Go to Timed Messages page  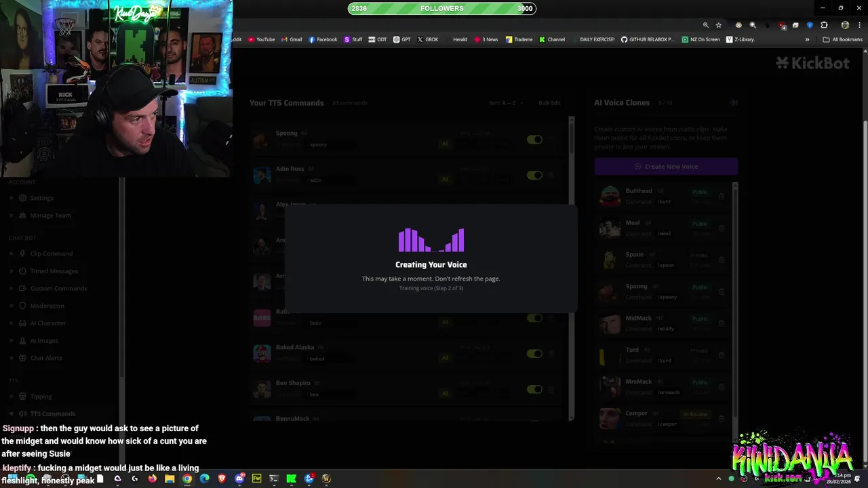point(48,271)
